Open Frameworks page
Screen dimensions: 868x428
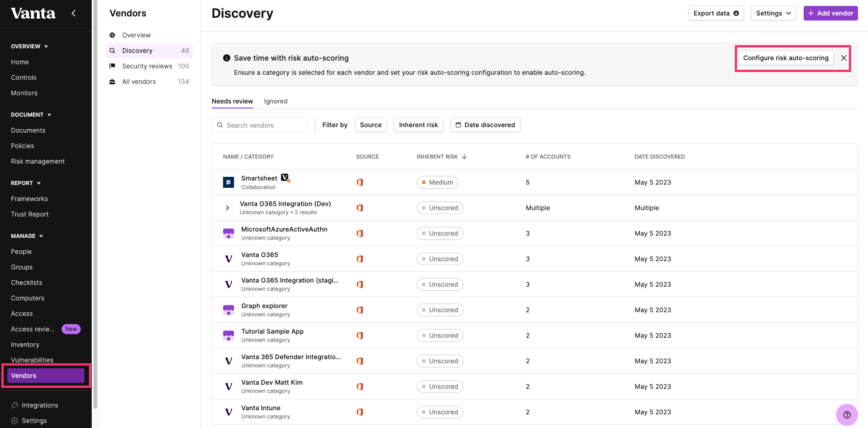[x=29, y=199]
